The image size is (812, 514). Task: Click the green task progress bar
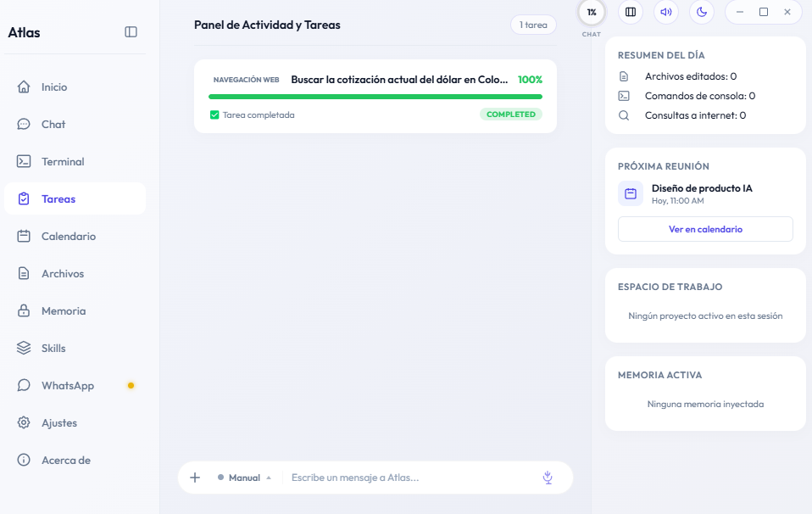375,97
